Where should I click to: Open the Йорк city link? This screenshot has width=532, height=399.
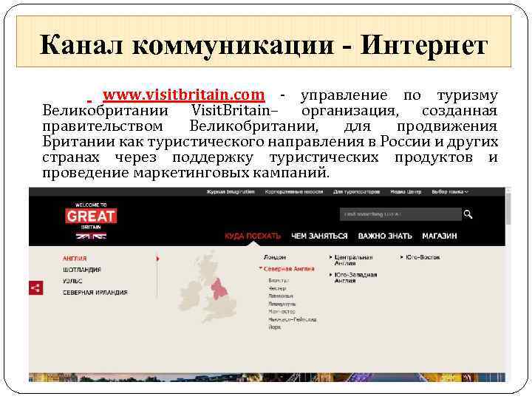(x=274, y=327)
